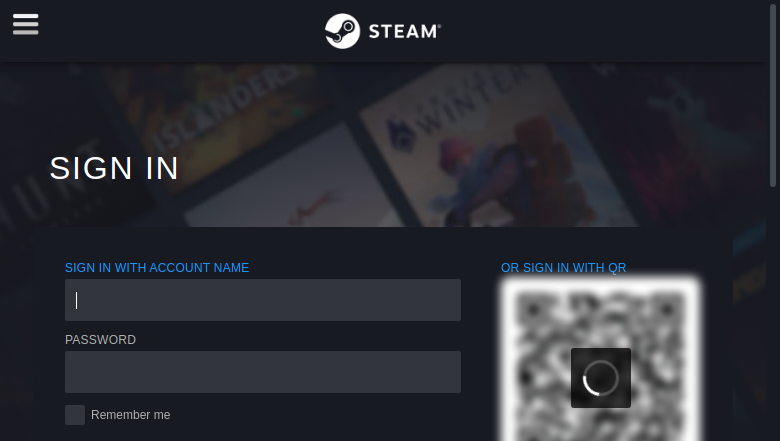Click into the PASSWORD input field

tap(263, 372)
